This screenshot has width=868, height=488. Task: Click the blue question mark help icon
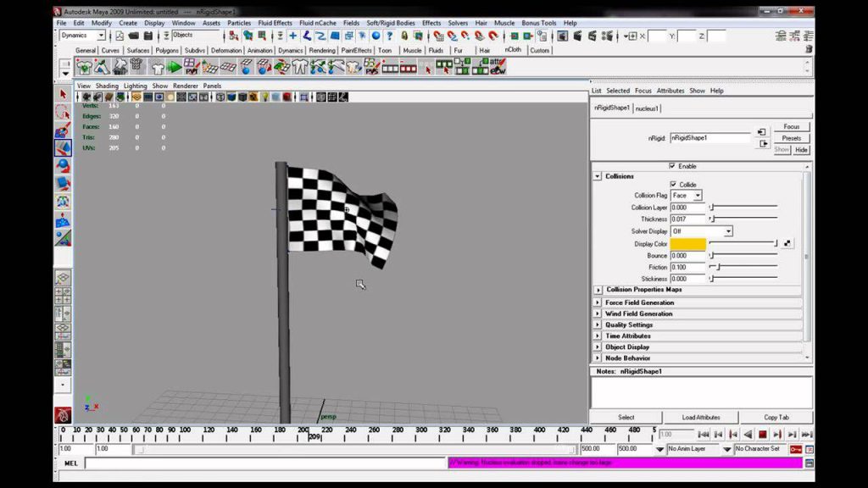tap(390, 36)
